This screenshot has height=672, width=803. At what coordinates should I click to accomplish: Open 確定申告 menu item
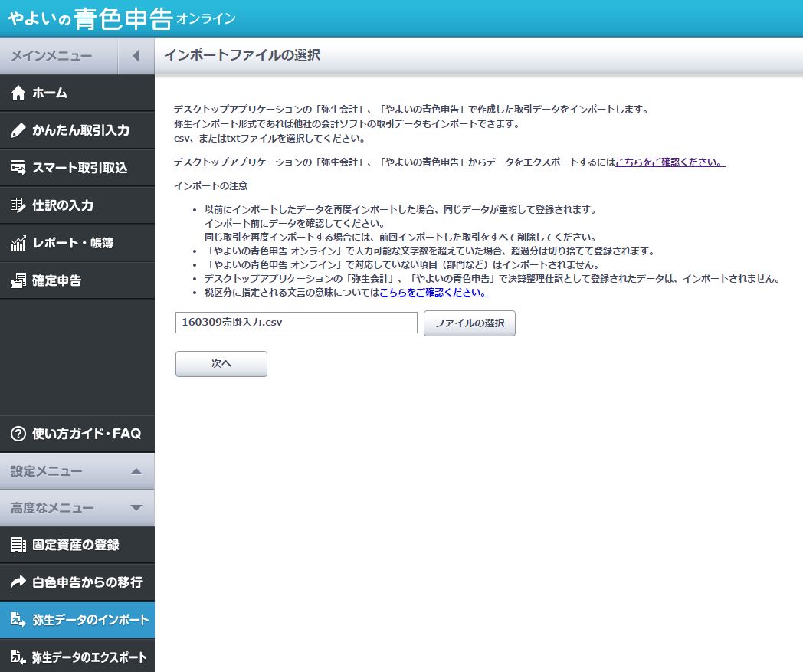click(x=77, y=280)
